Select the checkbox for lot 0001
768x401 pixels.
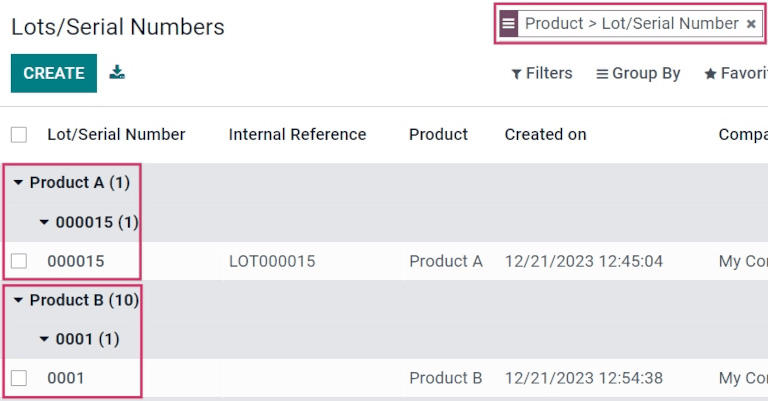pos(19,378)
